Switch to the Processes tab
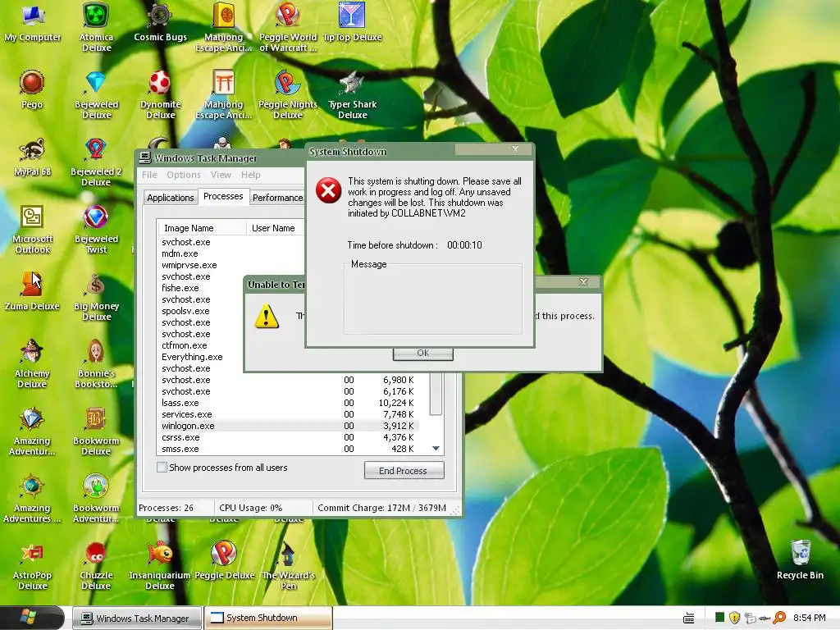This screenshot has height=630, width=840. click(x=223, y=196)
